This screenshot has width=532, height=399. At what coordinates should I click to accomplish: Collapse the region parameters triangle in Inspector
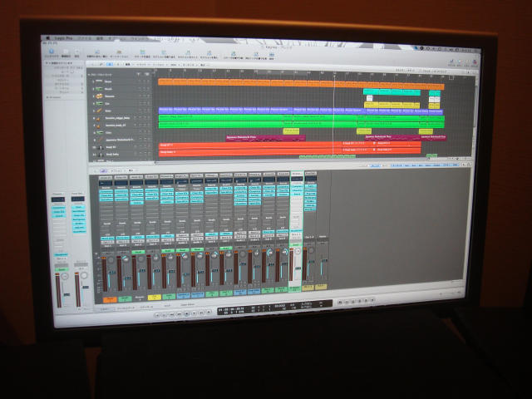tap(47, 63)
